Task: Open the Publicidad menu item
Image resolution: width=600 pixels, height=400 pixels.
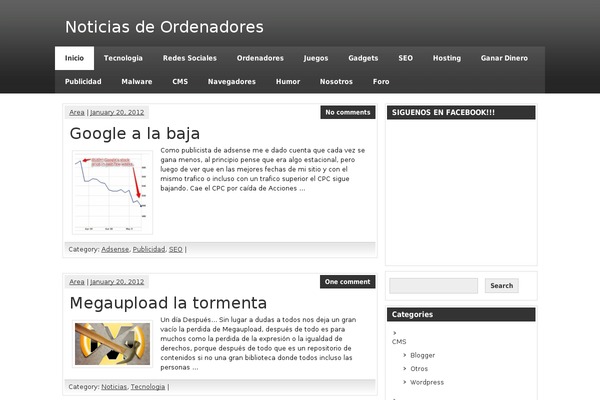Action: [83, 82]
